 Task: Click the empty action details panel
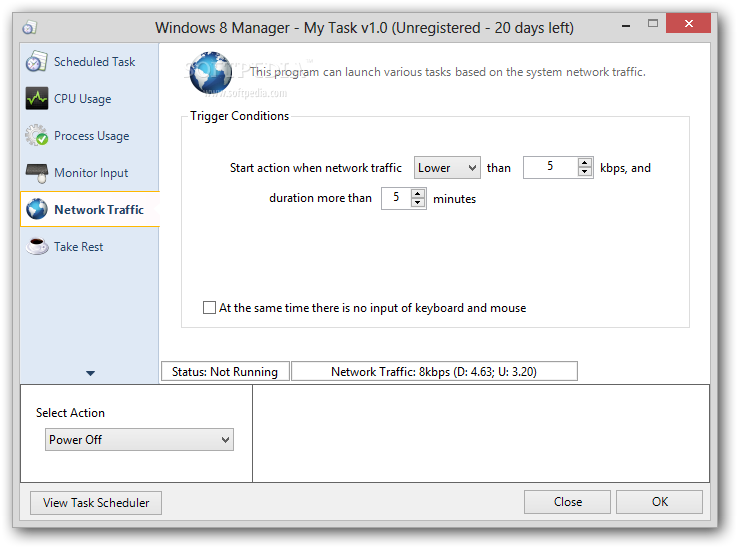click(481, 434)
